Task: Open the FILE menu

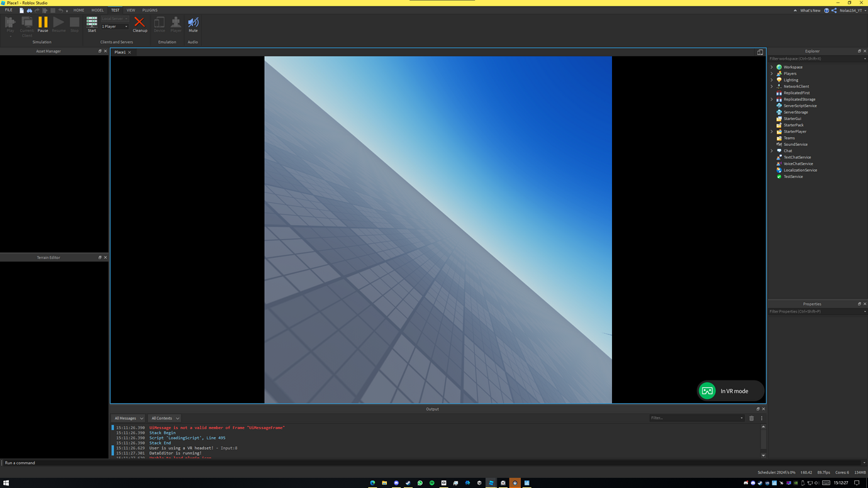Action: 9,10
